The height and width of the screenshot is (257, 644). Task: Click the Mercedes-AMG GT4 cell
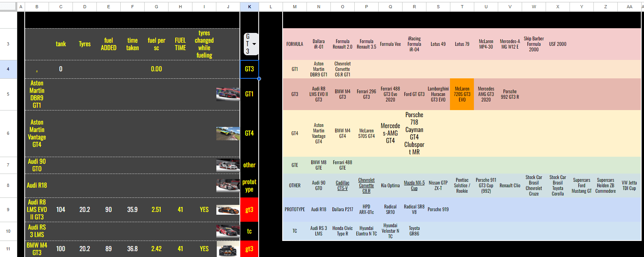click(390, 133)
